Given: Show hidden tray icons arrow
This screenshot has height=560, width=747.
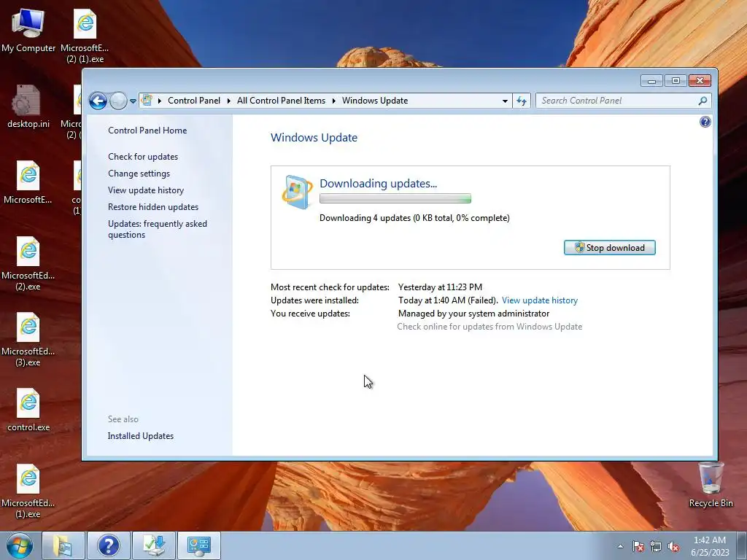Looking at the screenshot, I should tap(620, 546).
